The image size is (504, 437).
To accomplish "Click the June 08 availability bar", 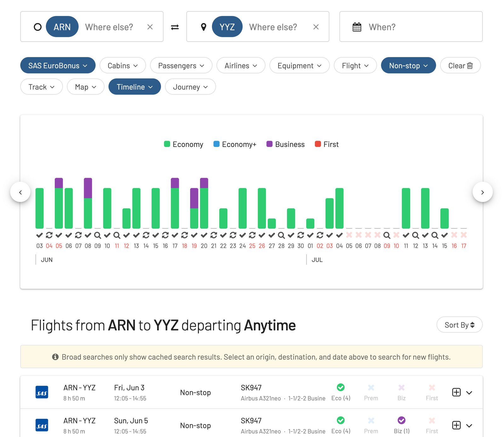I will pyautogui.click(x=88, y=203).
